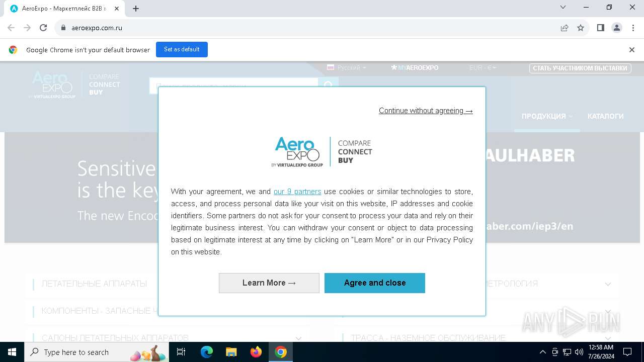Click the address bar URL

coord(97,28)
